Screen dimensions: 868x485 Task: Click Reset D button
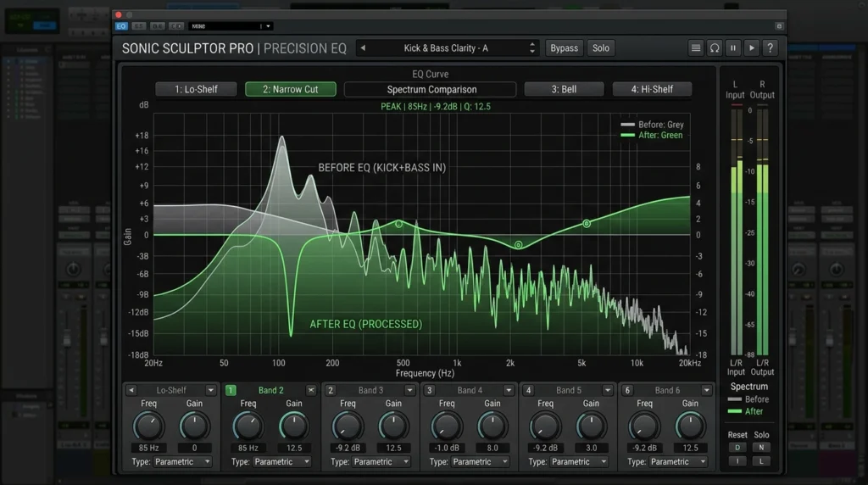click(x=737, y=448)
